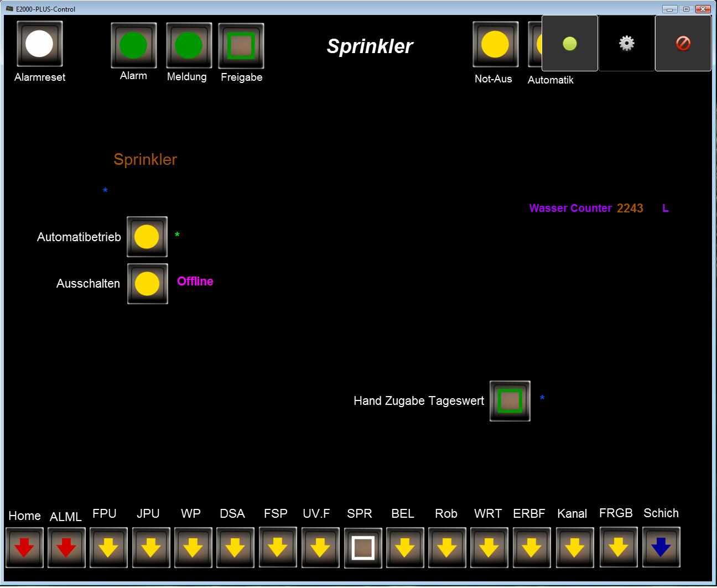The height and width of the screenshot is (588, 717).
Task: Toggle Hand Zugabe Tageswert button
Action: 510,401
